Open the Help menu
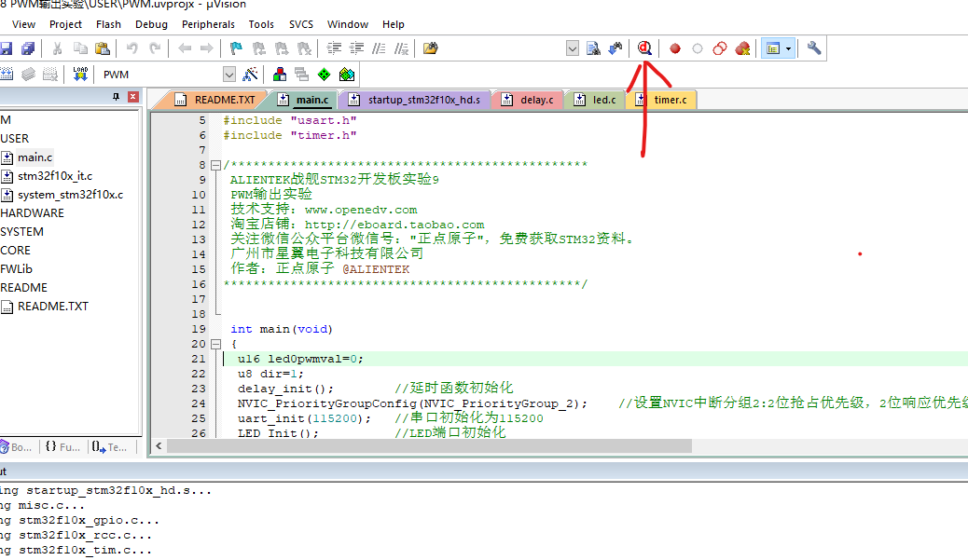The height and width of the screenshot is (560, 968). coord(394,24)
